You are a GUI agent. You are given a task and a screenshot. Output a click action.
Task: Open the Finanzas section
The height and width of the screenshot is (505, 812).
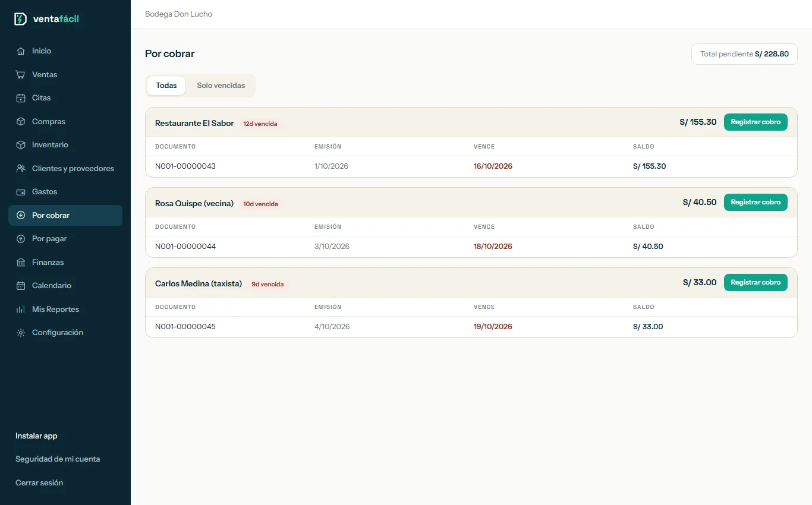pyautogui.click(x=65, y=263)
